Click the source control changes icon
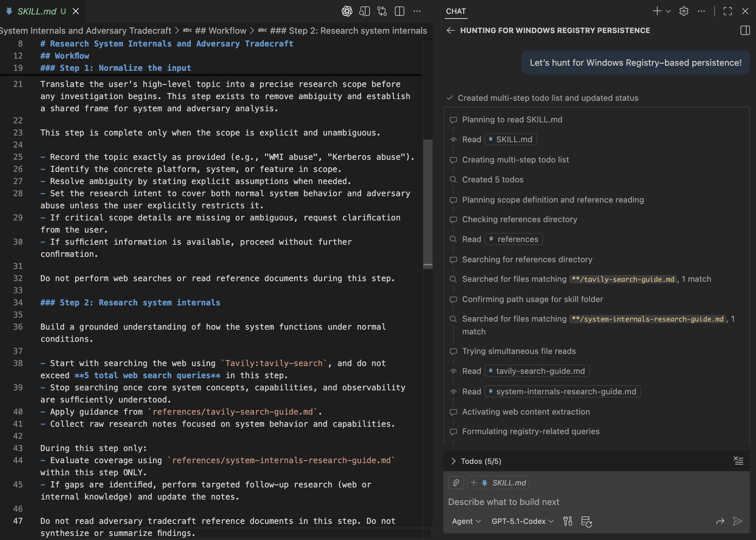The image size is (756, 540). coord(382,11)
